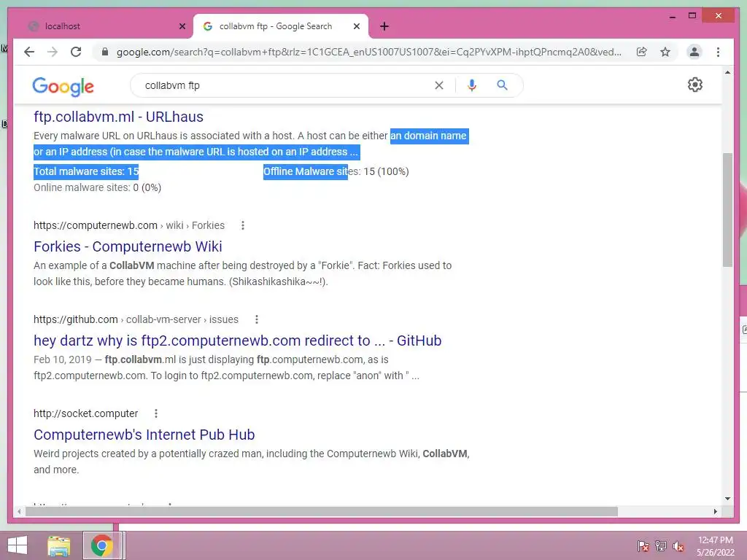
Task: Open options for computernewb.com Forkies result
Action: 243,225
